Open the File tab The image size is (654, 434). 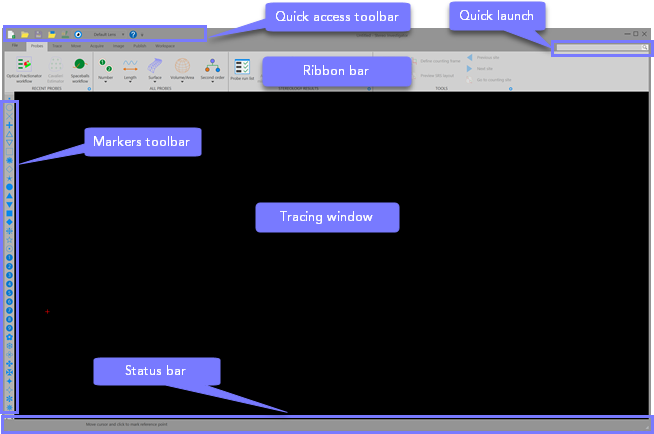point(15,45)
